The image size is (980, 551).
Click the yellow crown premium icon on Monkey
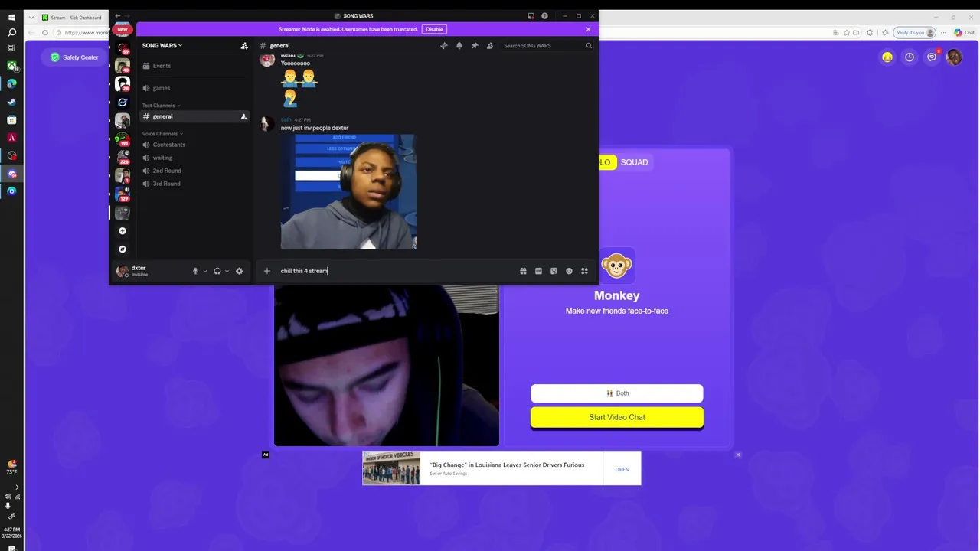point(887,57)
